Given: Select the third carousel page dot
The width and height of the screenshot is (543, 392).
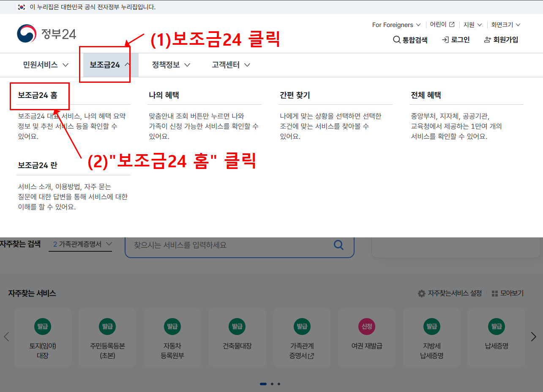Looking at the screenshot, I should pyautogui.click(x=279, y=384).
